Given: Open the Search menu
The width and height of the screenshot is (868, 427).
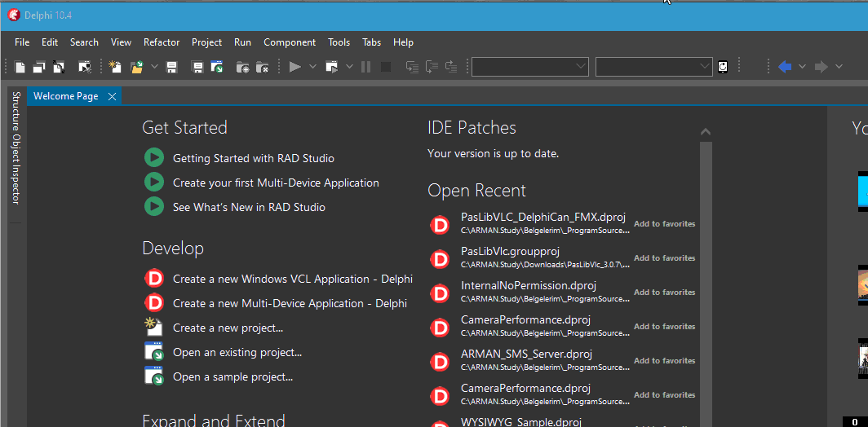Looking at the screenshot, I should [84, 42].
